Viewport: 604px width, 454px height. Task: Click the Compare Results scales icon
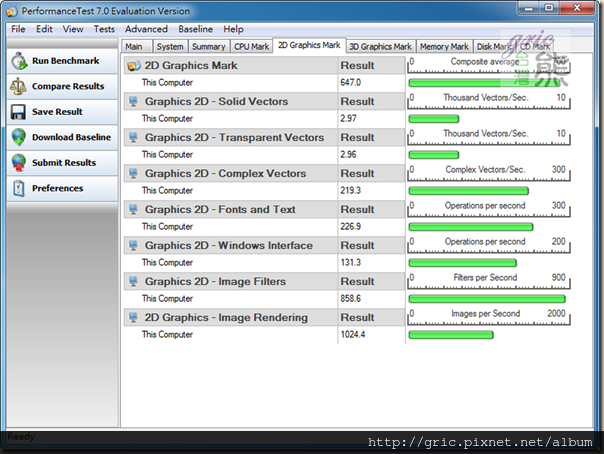pyautogui.click(x=18, y=86)
